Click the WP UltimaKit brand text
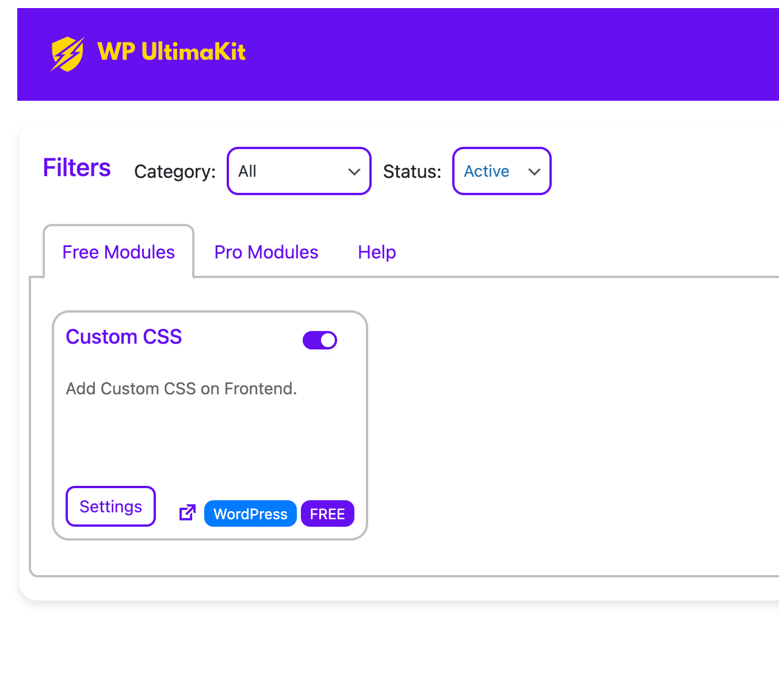Viewport: 779px width, 700px height. [171, 52]
